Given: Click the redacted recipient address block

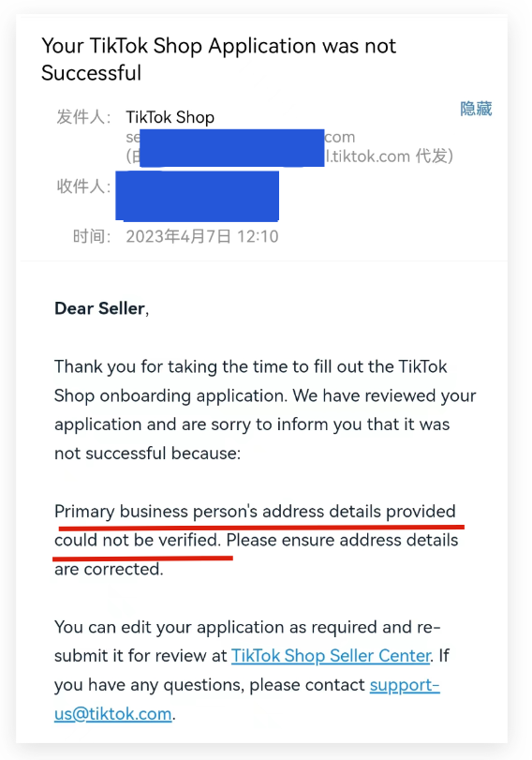Looking at the screenshot, I should click(x=198, y=196).
